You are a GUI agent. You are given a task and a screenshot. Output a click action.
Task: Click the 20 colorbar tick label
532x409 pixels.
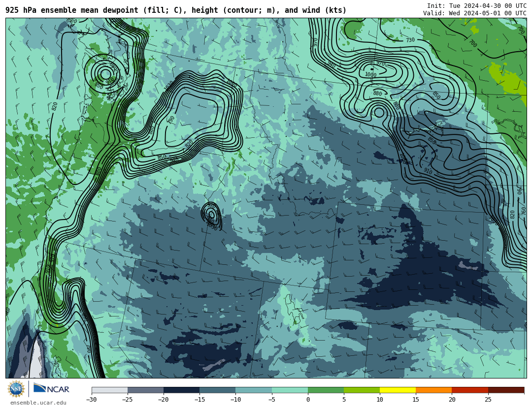click(x=452, y=400)
